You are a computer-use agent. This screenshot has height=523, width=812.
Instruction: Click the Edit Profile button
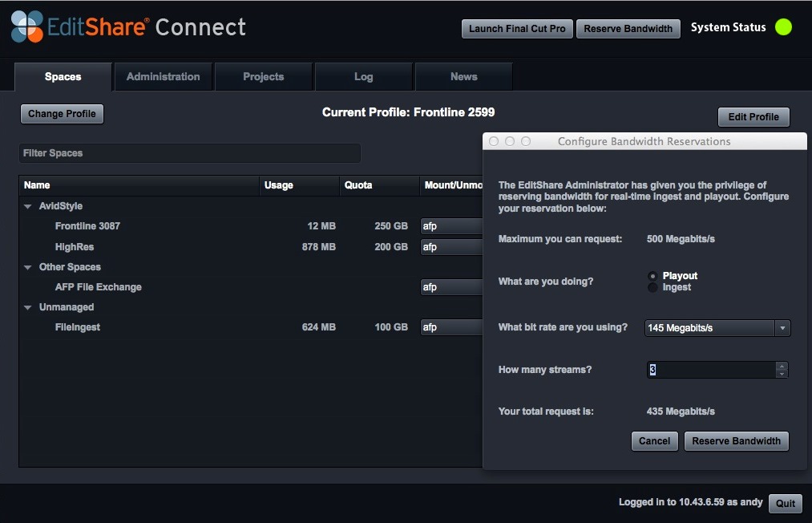753,117
